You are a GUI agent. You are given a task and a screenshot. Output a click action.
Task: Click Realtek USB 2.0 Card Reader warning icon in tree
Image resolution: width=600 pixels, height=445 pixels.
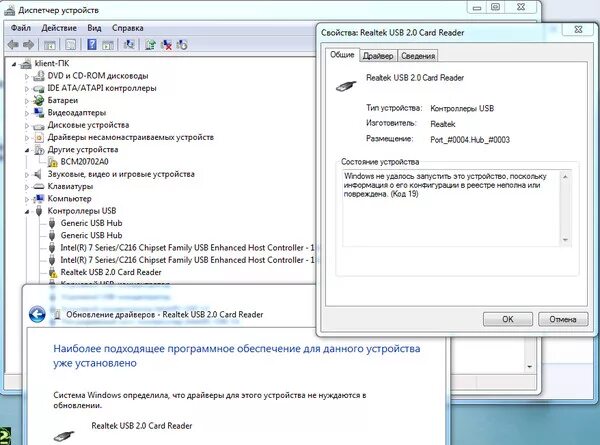coord(52,272)
